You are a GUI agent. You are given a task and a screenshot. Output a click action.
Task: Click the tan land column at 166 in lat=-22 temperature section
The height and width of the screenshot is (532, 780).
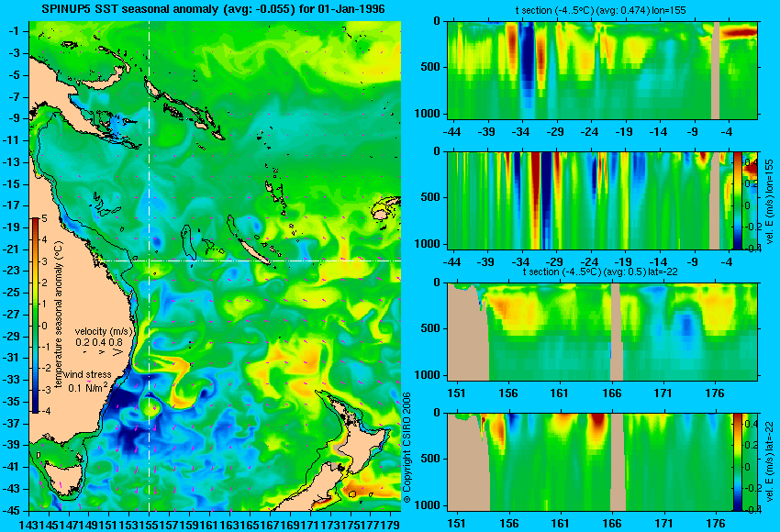point(617,332)
